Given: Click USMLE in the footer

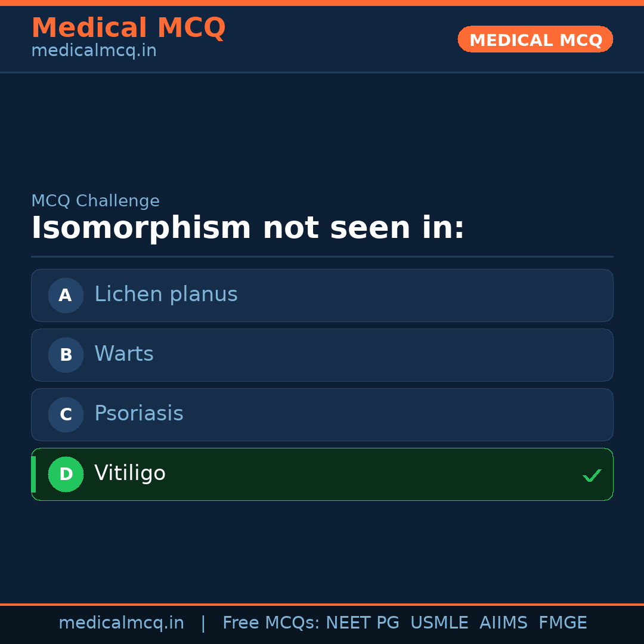Looking at the screenshot, I should [439, 623].
